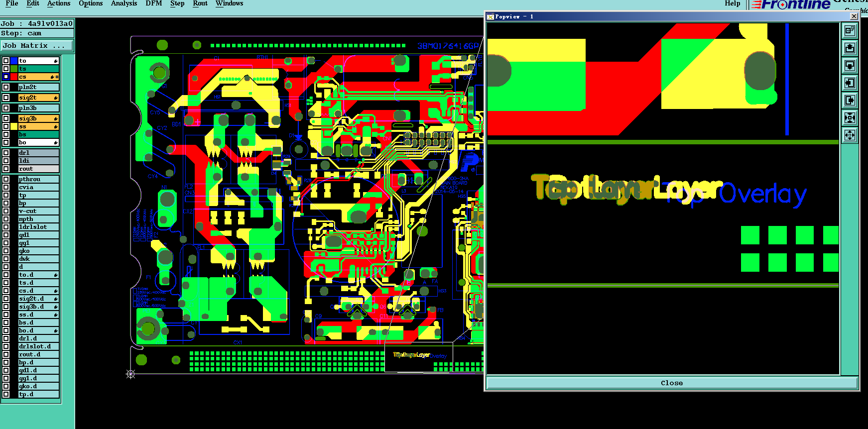Click the edit marker on layer bo.d

point(56,330)
